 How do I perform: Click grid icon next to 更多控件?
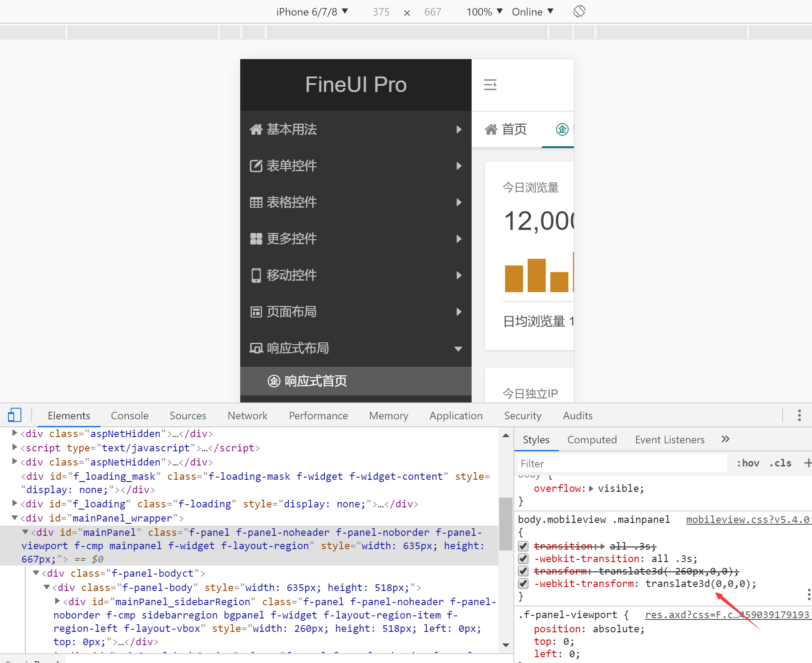tap(256, 239)
